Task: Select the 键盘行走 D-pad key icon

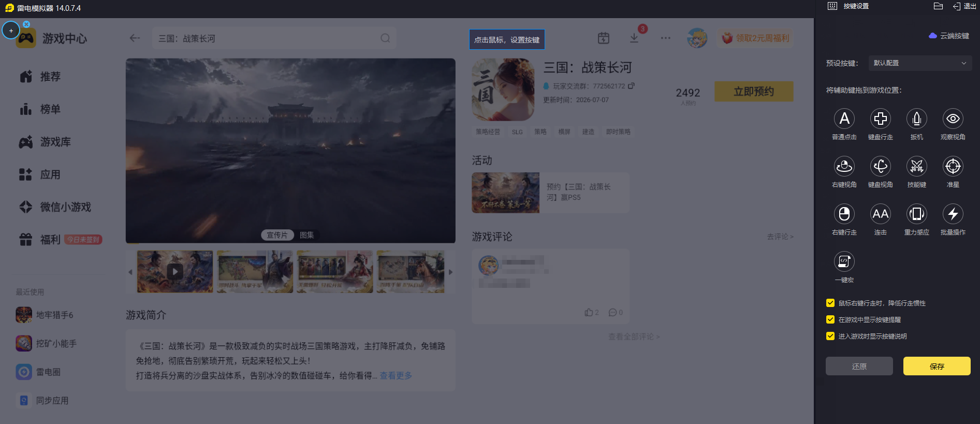Action: 881,119
